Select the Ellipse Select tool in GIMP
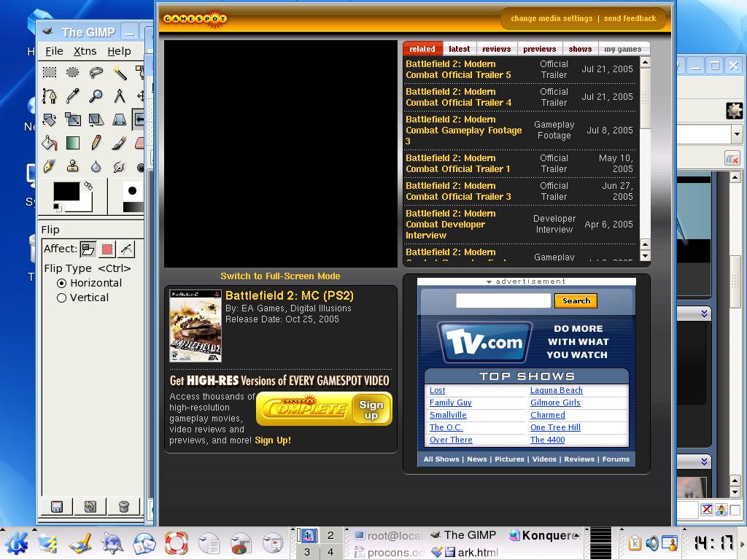The height and width of the screenshot is (560, 747). [72, 72]
